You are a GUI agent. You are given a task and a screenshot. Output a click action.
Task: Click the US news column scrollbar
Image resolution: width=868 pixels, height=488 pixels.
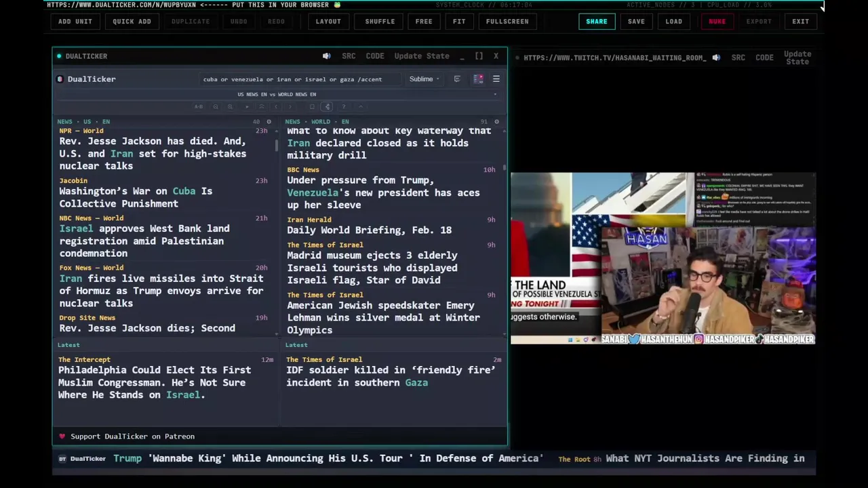pos(277,145)
